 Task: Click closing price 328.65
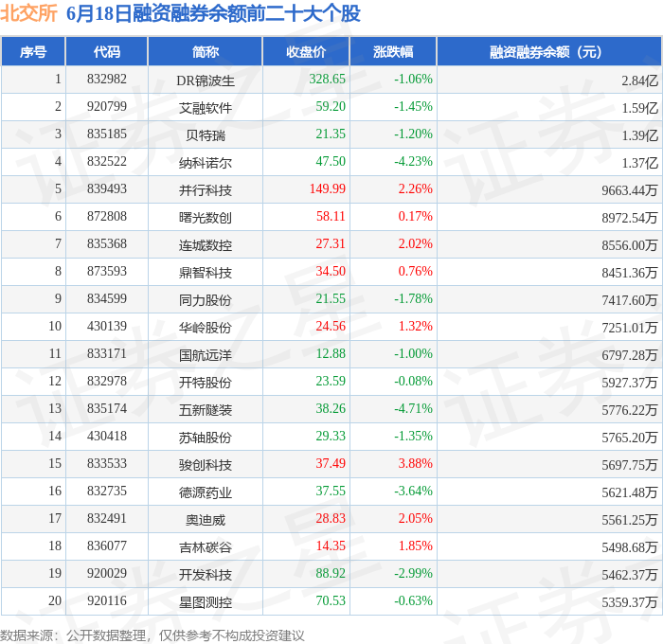328,79
